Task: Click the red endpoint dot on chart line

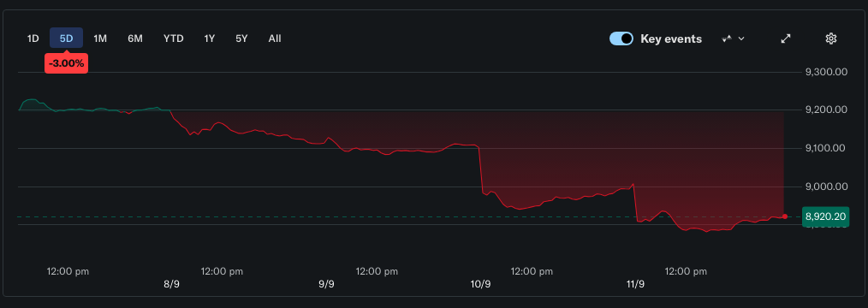Action: tap(784, 216)
